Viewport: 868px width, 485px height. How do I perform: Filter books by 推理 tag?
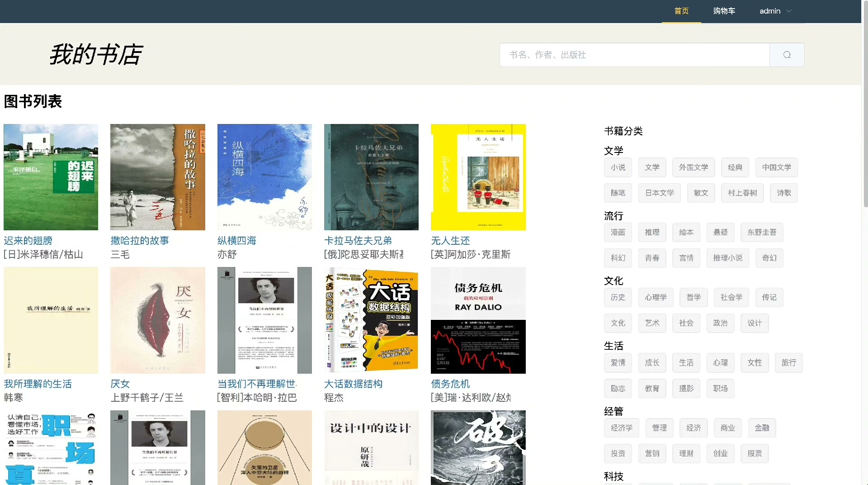[x=652, y=233]
